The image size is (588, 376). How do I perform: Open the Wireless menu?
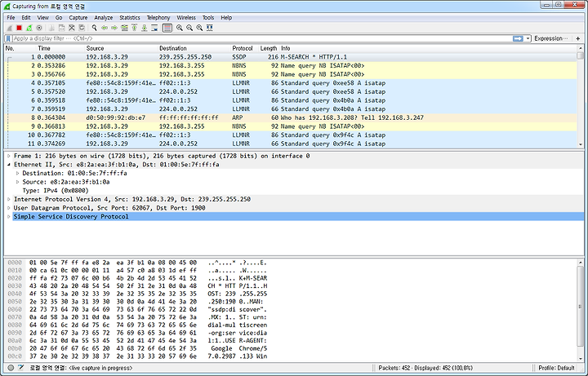[186, 18]
